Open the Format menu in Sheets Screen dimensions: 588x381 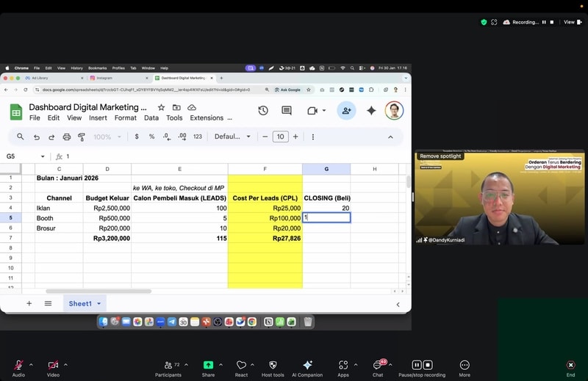pyautogui.click(x=125, y=117)
